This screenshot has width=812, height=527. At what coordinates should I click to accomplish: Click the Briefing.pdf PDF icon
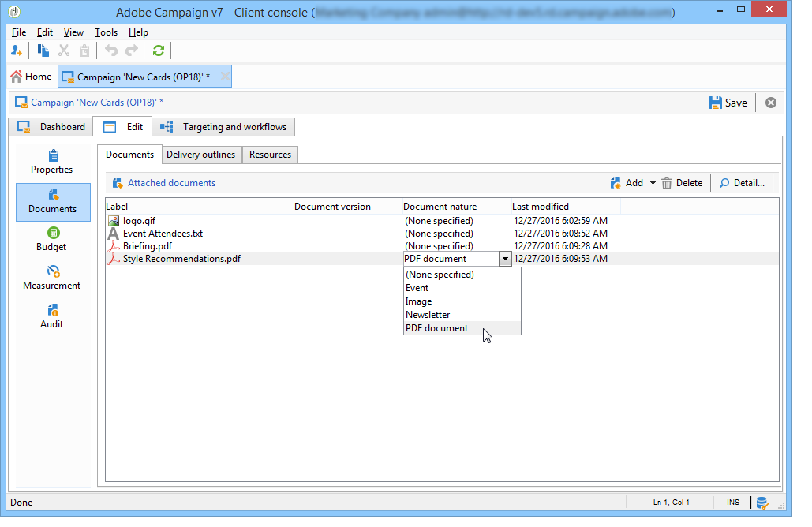pyautogui.click(x=114, y=246)
